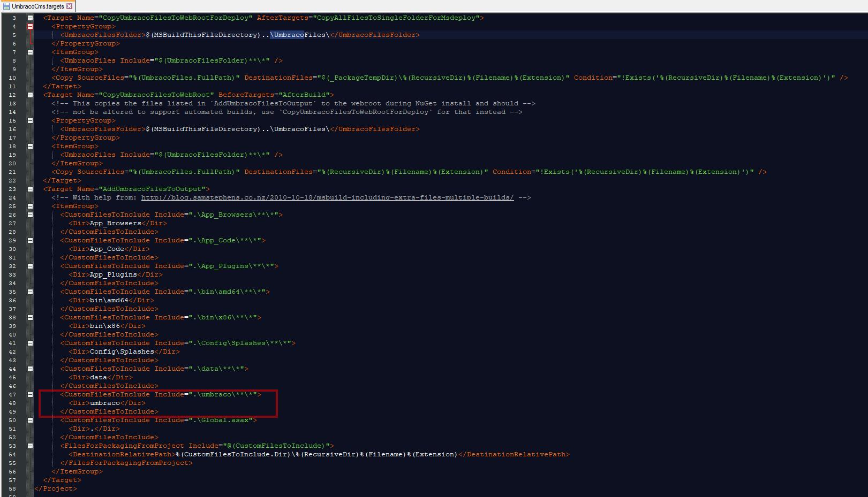This screenshot has height=497, width=868.
Task: Collapse the Target block at line 3
Action: [31, 18]
